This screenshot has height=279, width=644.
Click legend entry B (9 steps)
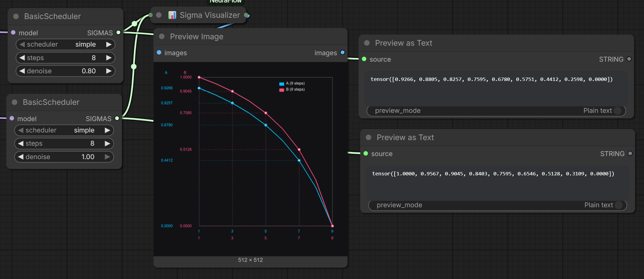(x=292, y=90)
